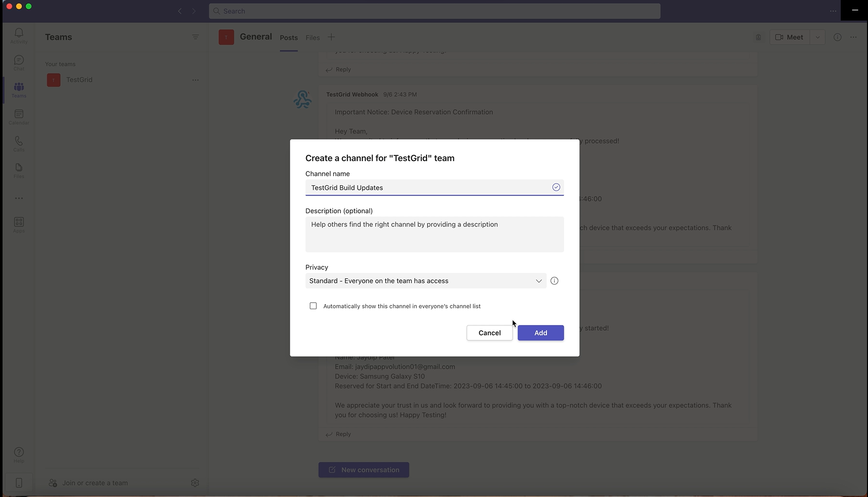This screenshot has height=497, width=868.
Task: Enable automatically show channel checkbox
Action: tap(313, 306)
